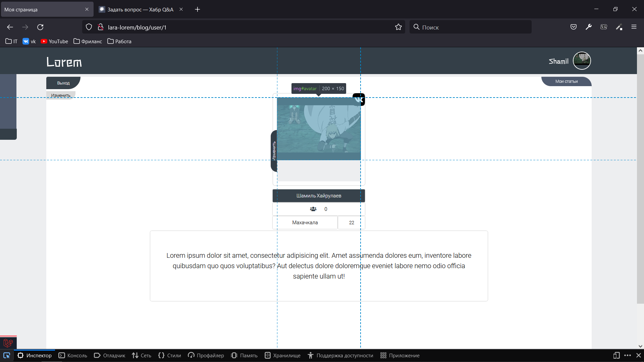The image size is (644, 362).
Task: Click the profile avatar image
Action: (x=319, y=129)
